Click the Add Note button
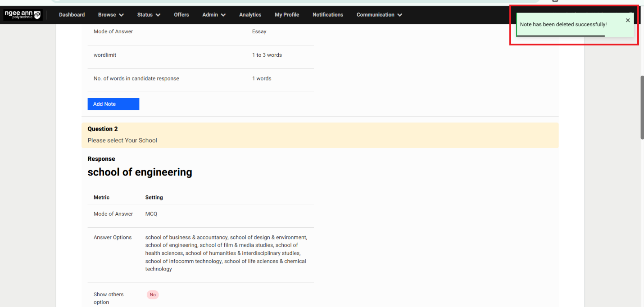644x307 pixels. (x=113, y=104)
